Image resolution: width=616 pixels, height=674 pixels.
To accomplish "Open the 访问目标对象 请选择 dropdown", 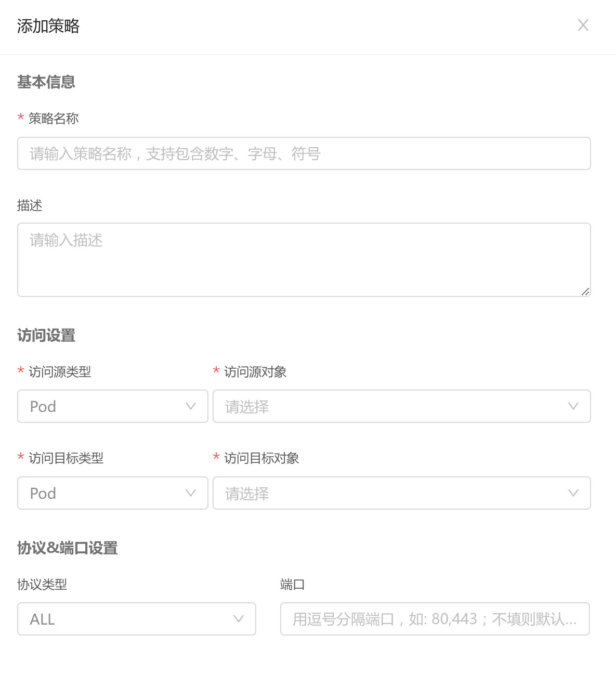I will pos(402,493).
